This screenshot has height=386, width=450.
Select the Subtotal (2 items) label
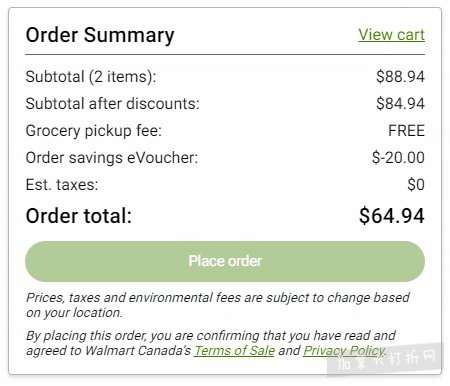point(91,77)
